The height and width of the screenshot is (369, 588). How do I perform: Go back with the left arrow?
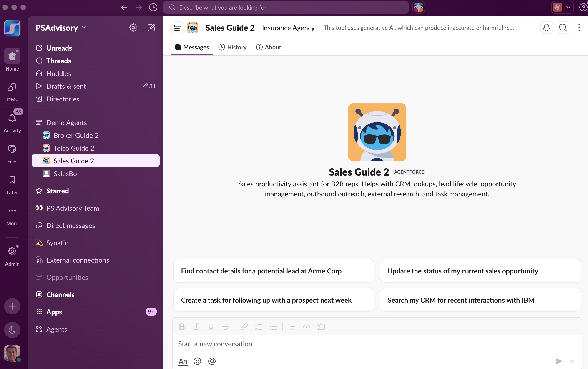(x=124, y=7)
